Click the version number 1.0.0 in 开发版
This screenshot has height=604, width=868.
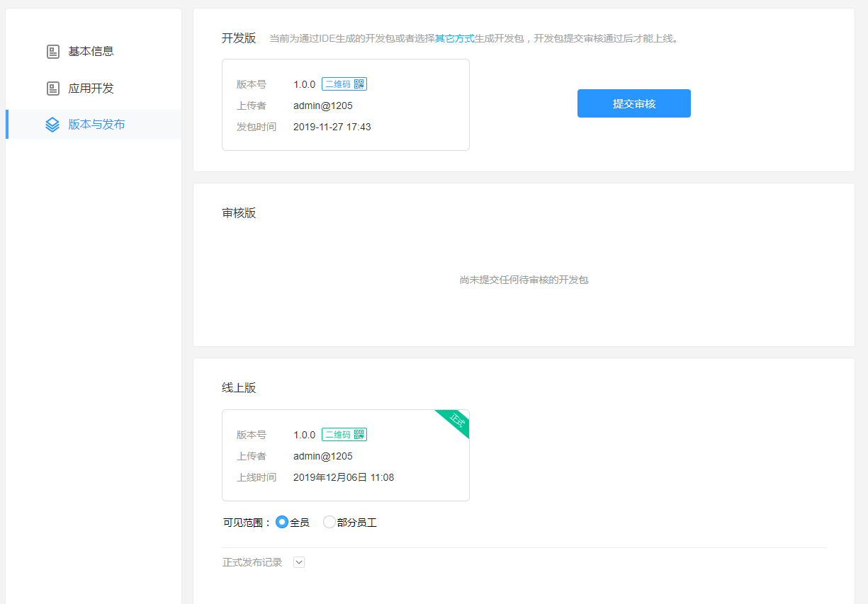304,83
